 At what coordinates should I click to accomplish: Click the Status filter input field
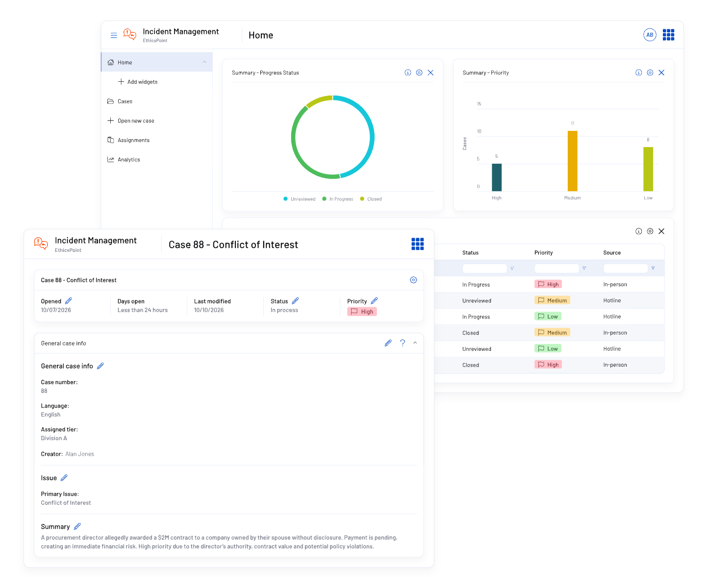click(484, 269)
